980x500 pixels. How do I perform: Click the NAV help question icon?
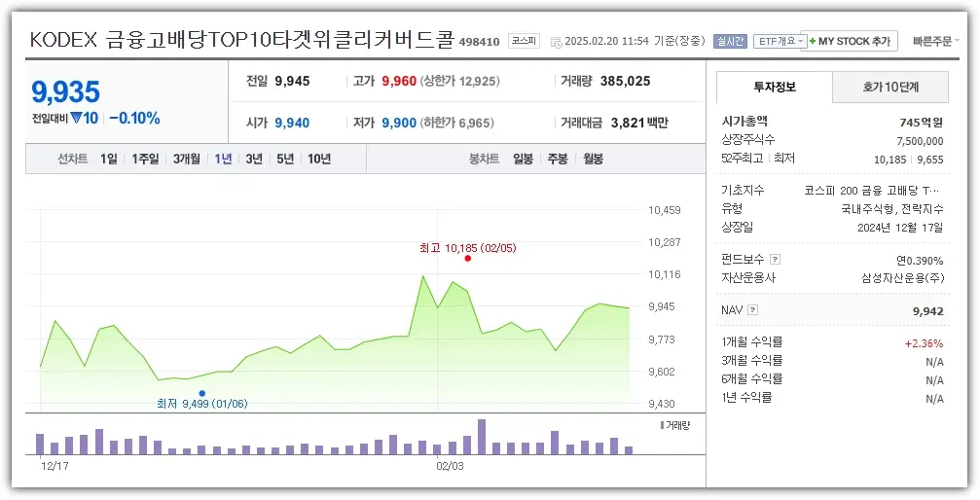[752, 309]
